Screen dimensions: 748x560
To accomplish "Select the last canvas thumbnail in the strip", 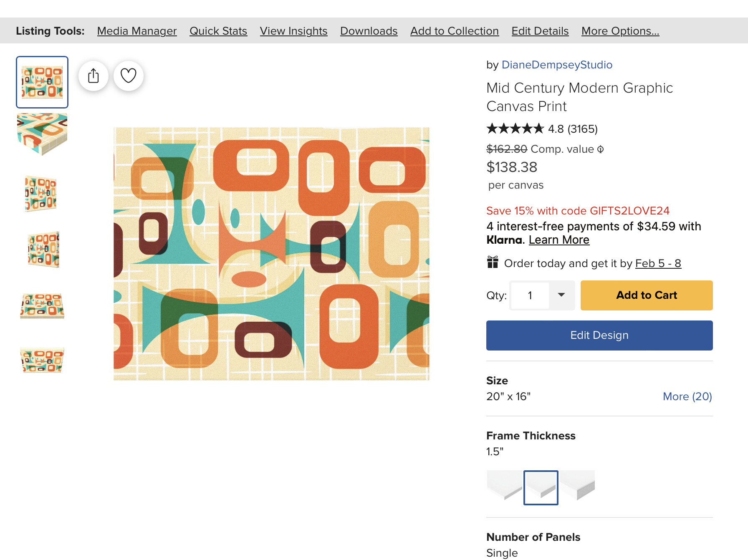I will click(x=42, y=360).
